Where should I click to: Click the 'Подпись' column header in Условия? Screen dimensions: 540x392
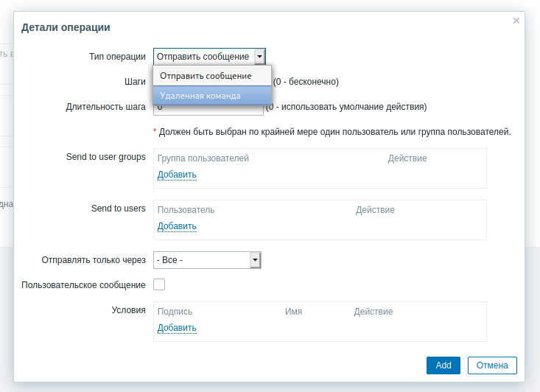pos(175,312)
